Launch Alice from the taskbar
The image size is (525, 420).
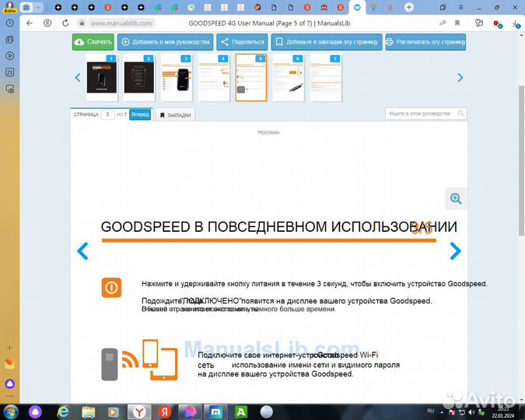[x=35, y=412]
